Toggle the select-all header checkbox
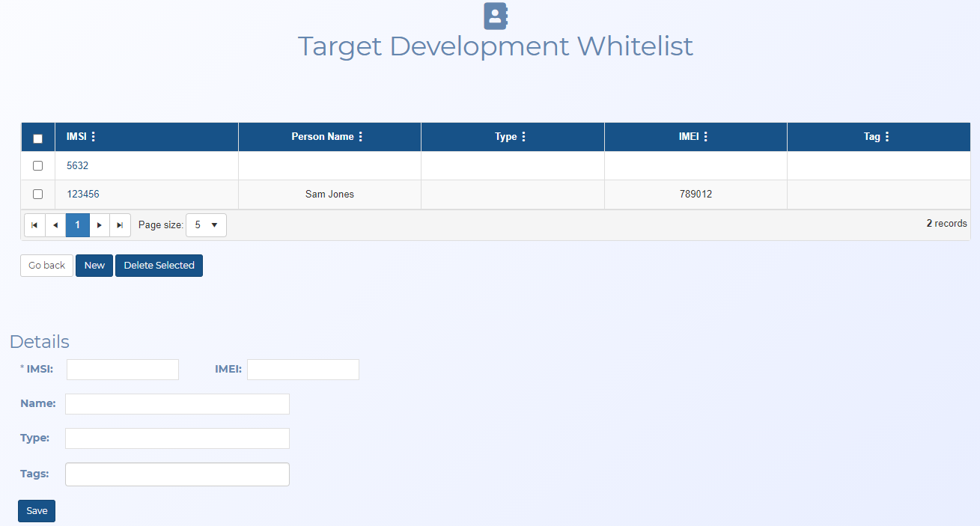Screen dimensions: 980x526 (38, 138)
